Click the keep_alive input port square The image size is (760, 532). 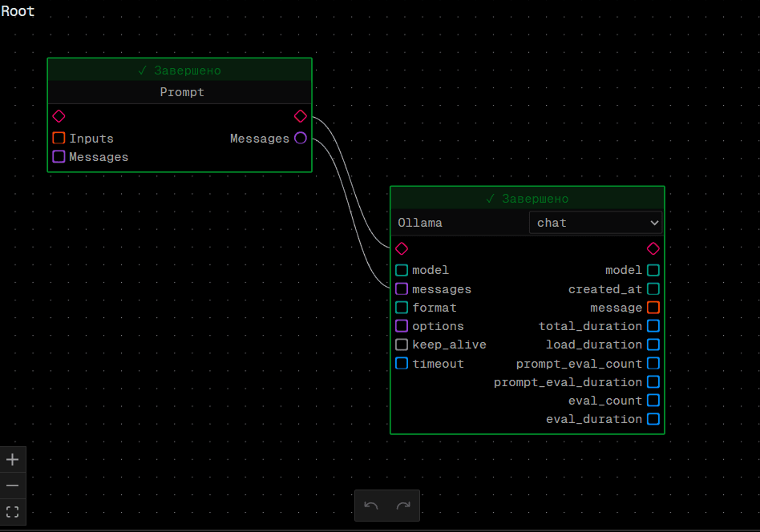(x=402, y=345)
